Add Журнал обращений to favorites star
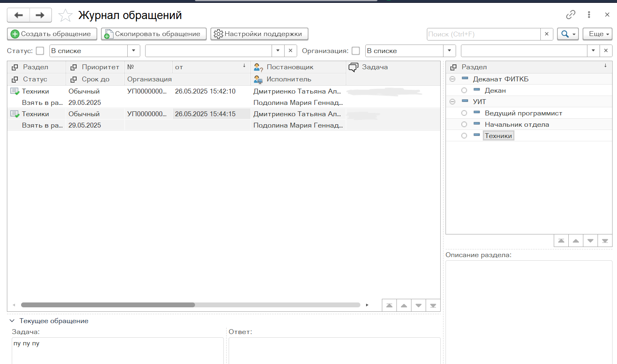 65,16
